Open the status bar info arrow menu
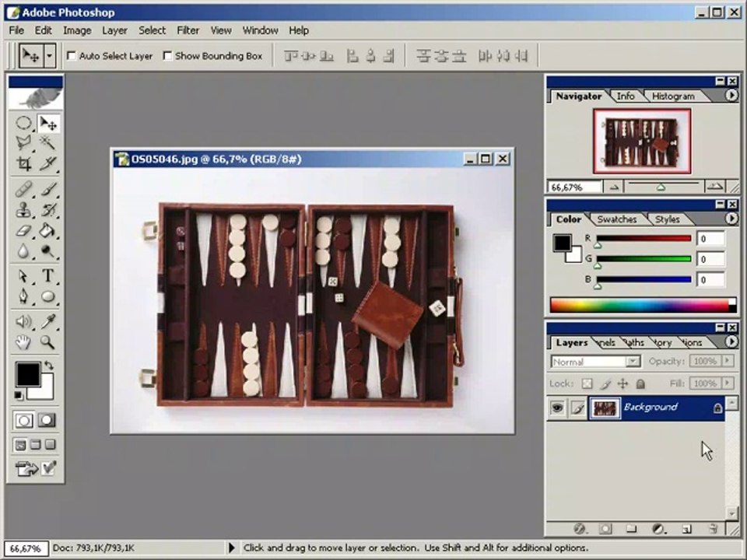 [x=232, y=548]
